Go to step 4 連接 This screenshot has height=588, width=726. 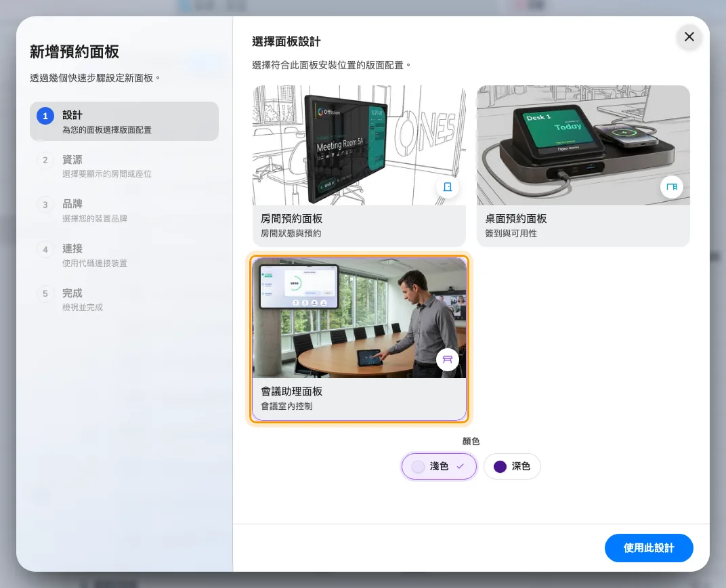pos(124,255)
